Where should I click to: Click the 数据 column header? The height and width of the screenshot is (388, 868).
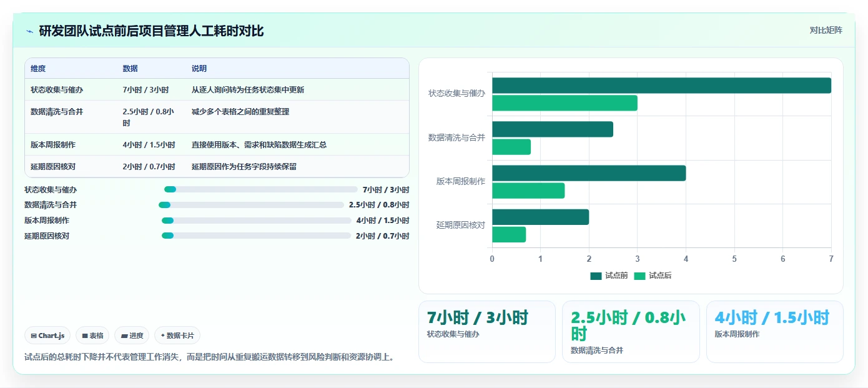(x=131, y=69)
